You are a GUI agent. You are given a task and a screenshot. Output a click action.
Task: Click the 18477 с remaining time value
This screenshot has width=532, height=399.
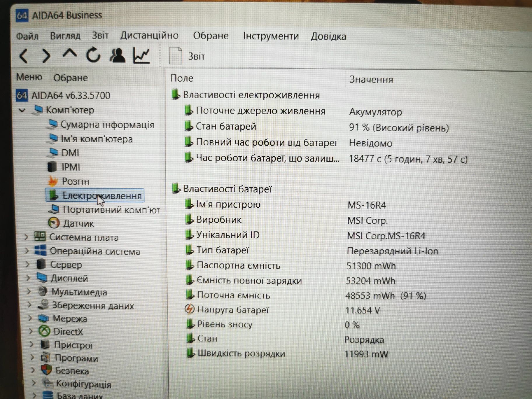click(x=408, y=159)
